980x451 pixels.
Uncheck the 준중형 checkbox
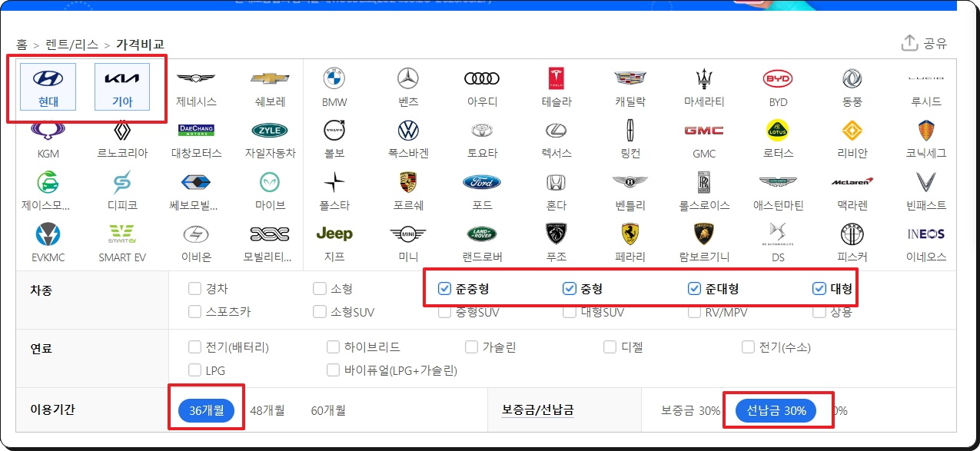pyautogui.click(x=444, y=289)
